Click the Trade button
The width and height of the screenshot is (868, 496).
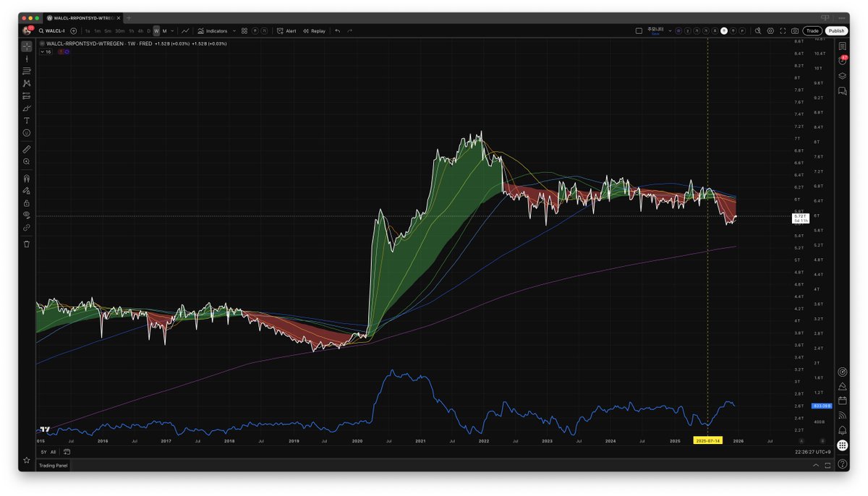click(x=812, y=31)
